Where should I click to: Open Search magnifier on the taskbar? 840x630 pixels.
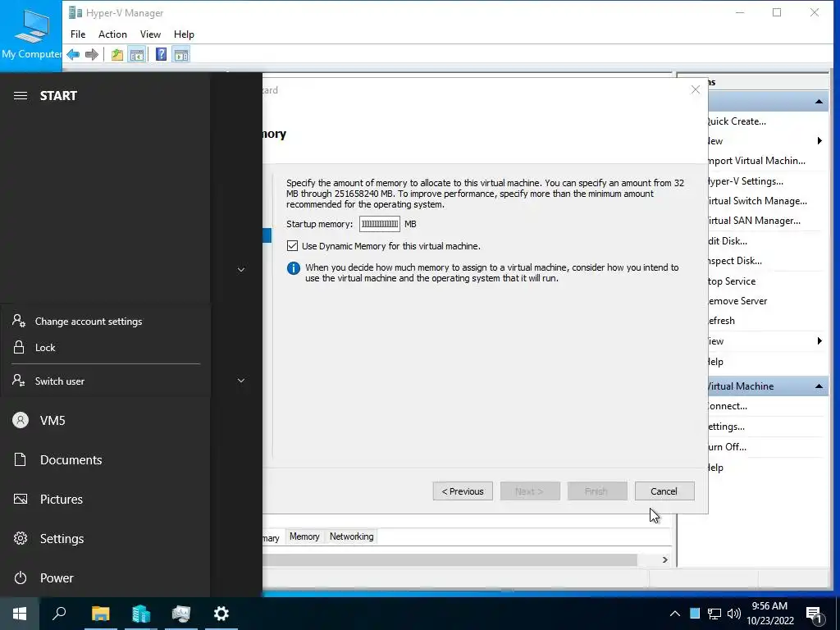59,614
